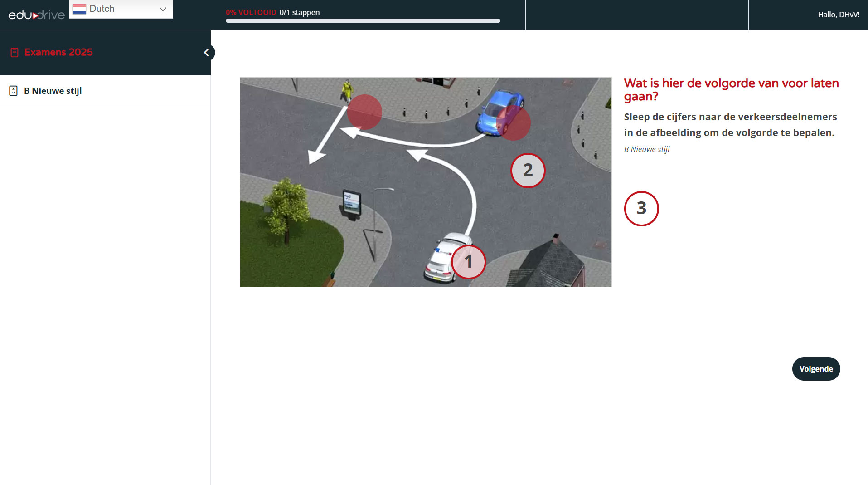Collapse the sidebar with the arrow button
This screenshot has width=868, height=485.
coord(207,53)
